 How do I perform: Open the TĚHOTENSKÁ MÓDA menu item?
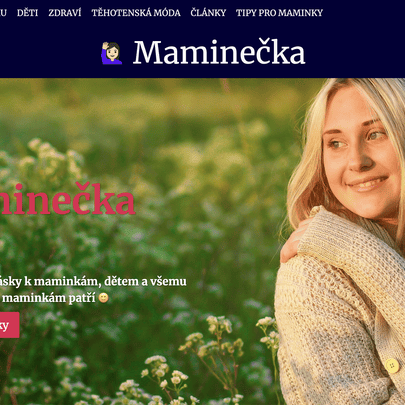click(x=136, y=13)
